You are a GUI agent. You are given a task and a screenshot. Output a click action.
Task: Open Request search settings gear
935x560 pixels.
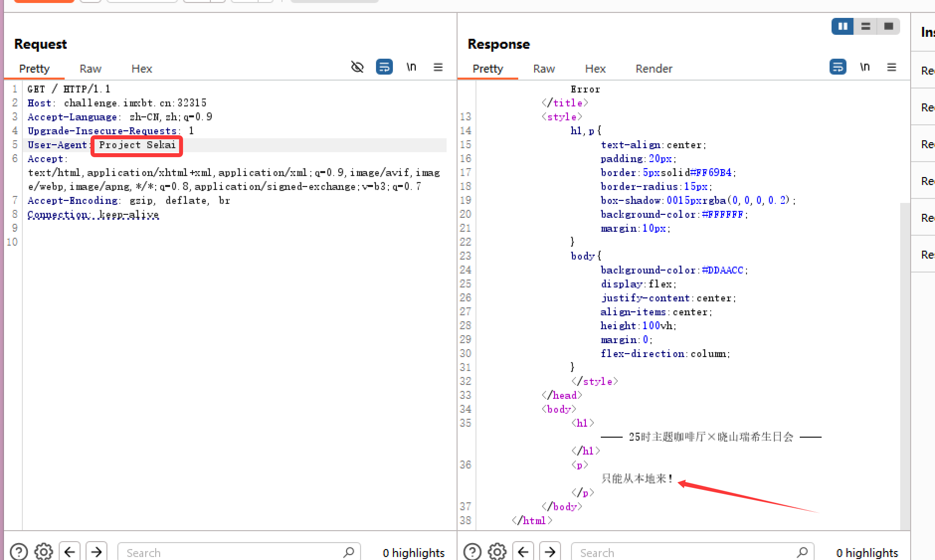(x=44, y=552)
